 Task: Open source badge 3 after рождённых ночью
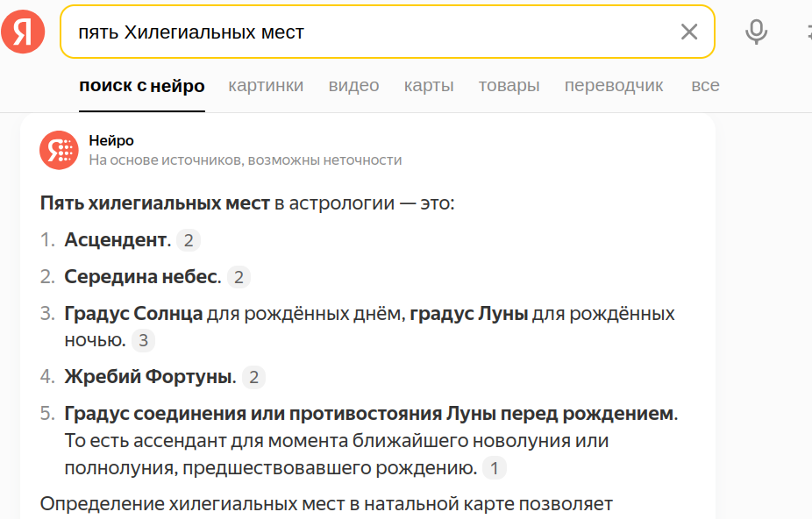pos(144,340)
